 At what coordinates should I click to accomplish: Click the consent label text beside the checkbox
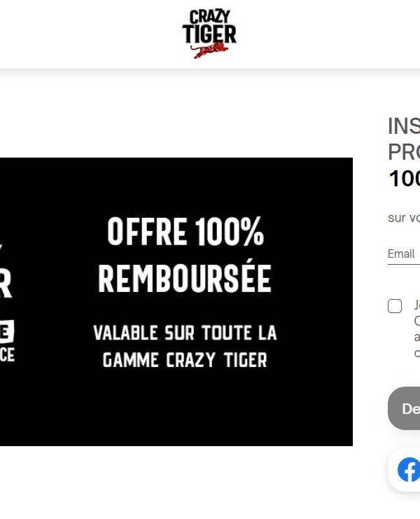[416, 328]
